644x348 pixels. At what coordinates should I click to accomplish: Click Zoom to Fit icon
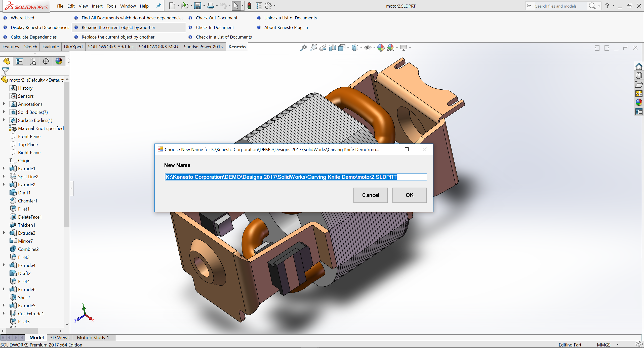pos(304,48)
